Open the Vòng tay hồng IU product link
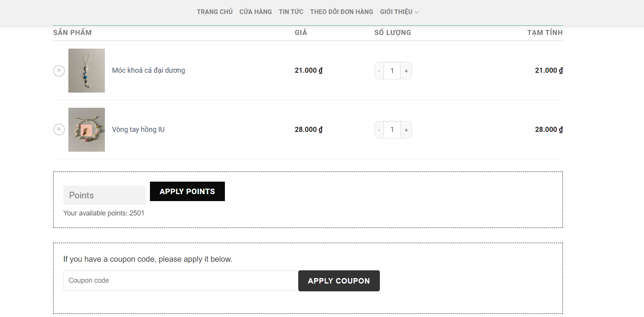This screenshot has height=317, width=644. pyautogui.click(x=138, y=130)
